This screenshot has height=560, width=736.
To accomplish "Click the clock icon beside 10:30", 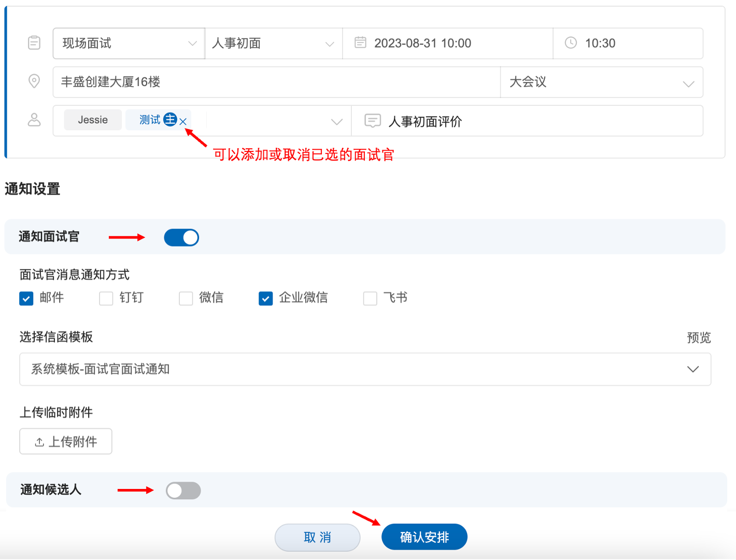I will (x=571, y=43).
